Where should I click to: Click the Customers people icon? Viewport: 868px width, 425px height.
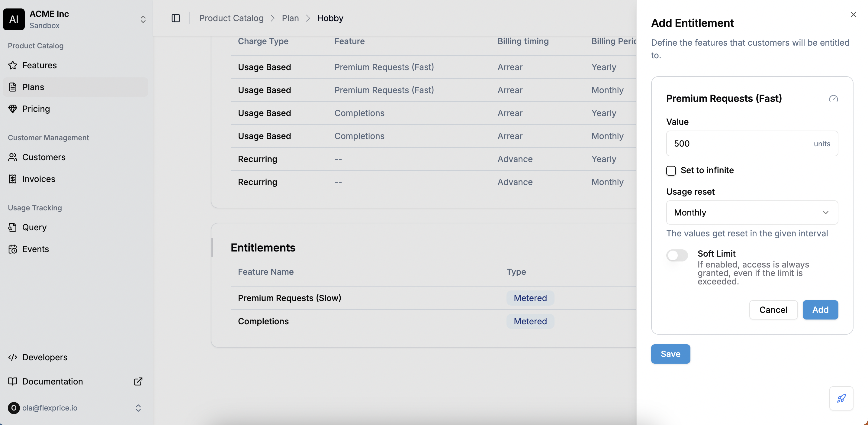pyautogui.click(x=13, y=157)
